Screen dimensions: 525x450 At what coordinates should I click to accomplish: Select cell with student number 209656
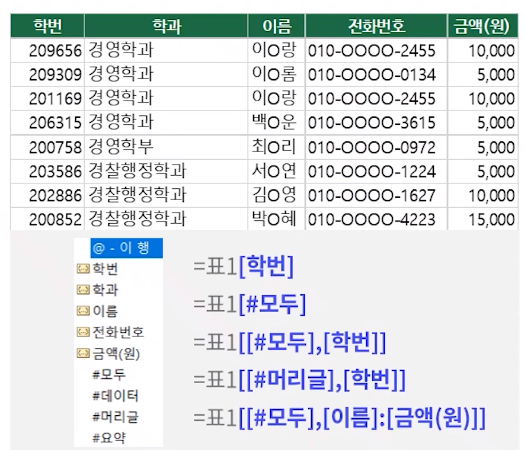(48, 51)
